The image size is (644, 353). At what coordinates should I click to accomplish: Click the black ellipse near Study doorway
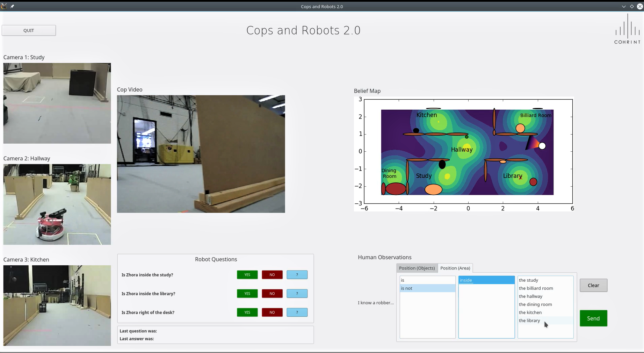pos(442,164)
